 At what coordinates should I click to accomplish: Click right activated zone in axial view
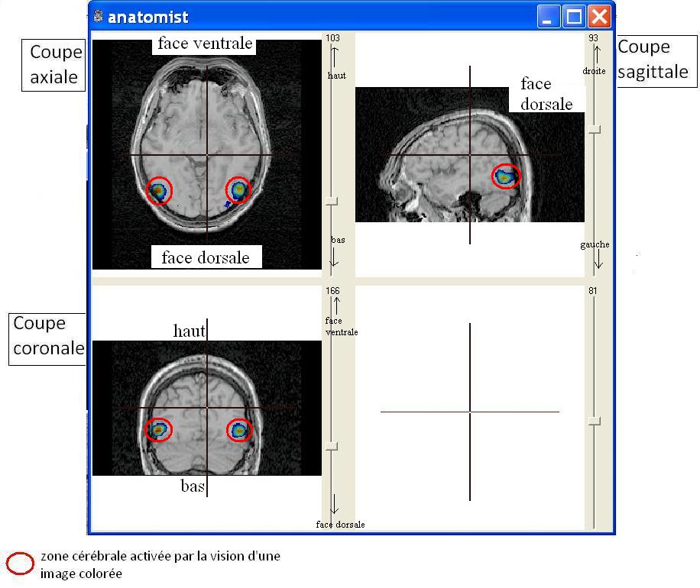click(x=239, y=189)
